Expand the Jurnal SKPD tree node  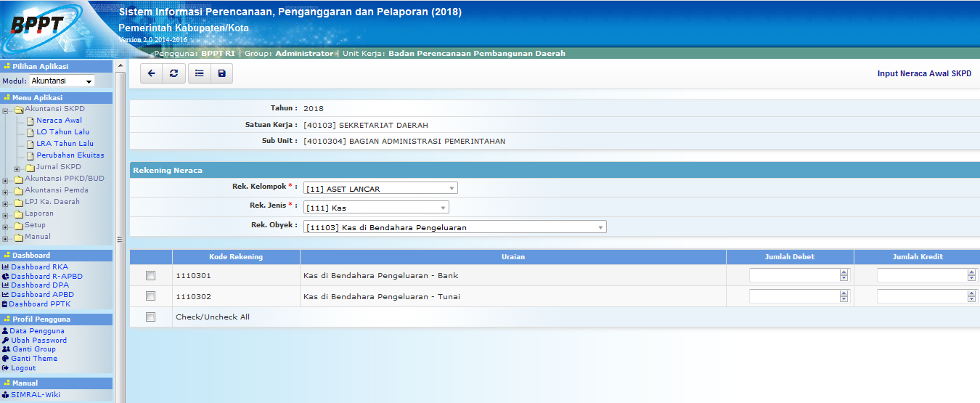click(17, 168)
